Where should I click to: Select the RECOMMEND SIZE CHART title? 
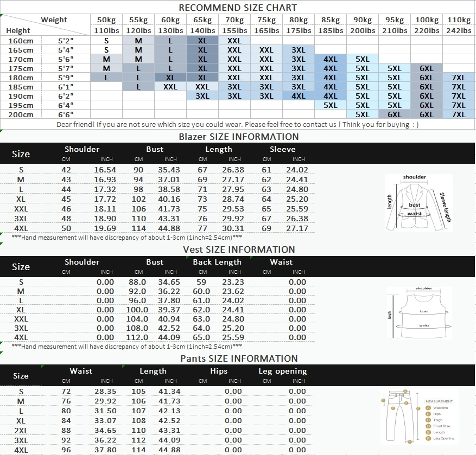[x=238, y=8]
